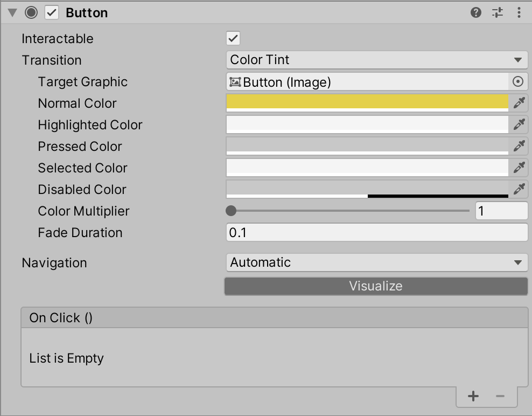Open the Transition Color Tint dropdown
532x416 pixels.
click(376, 60)
